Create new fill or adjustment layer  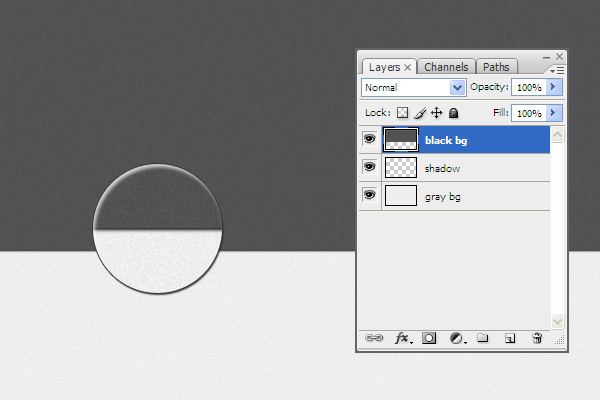click(x=457, y=338)
